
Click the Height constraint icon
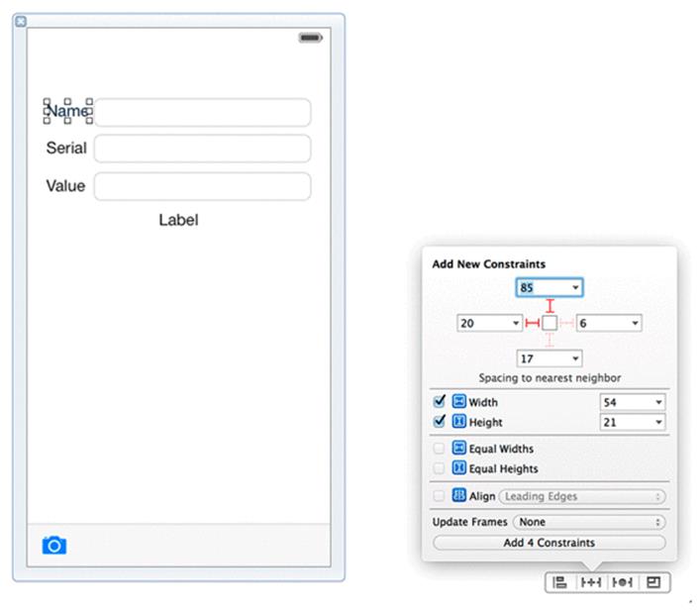[x=459, y=421]
